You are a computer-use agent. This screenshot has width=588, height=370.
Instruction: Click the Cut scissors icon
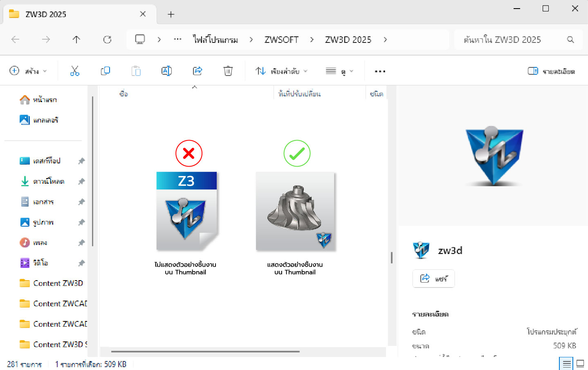pyautogui.click(x=74, y=71)
